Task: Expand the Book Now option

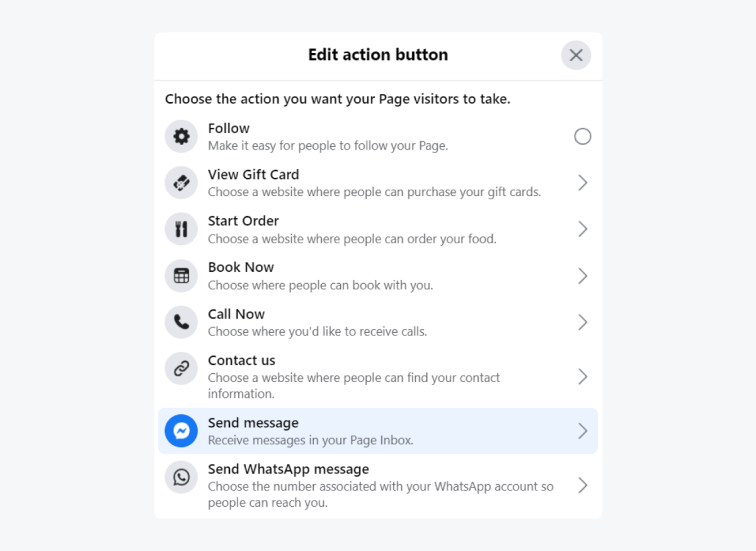Action: click(582, 275)
